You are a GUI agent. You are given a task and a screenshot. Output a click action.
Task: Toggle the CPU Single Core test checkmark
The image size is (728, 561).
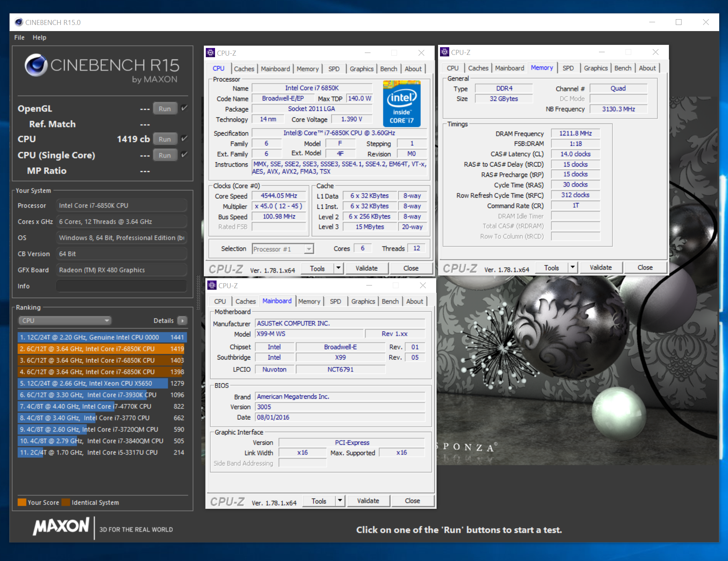[184, 155]
